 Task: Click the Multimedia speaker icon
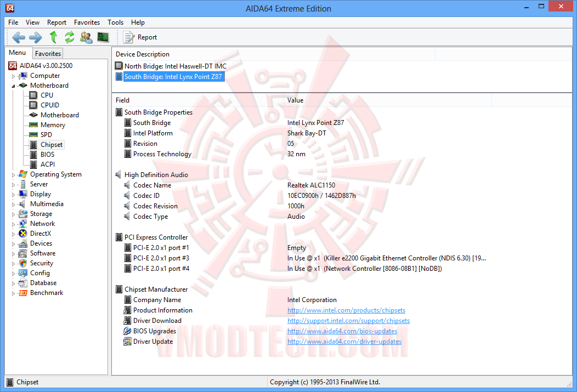pyautogui.click(x=23, y=204)
